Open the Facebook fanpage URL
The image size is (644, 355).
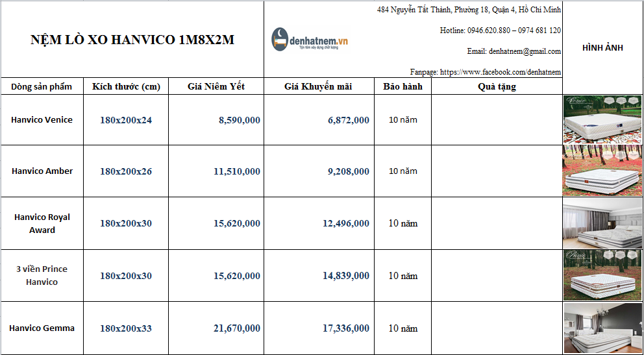(x=501, y=72)
